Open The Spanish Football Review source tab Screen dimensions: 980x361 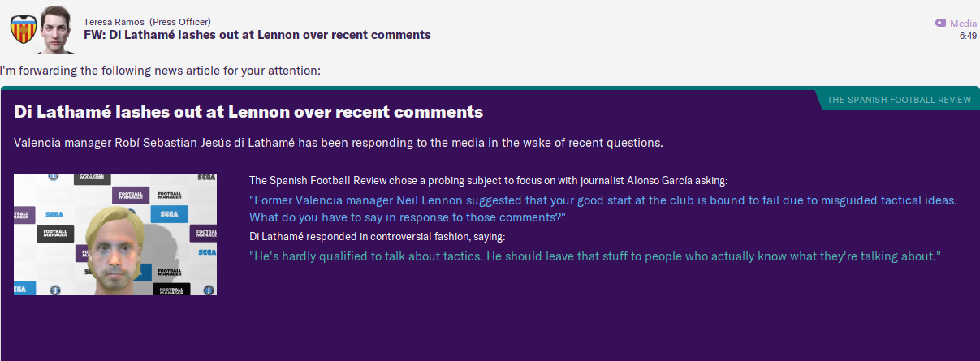899,100
